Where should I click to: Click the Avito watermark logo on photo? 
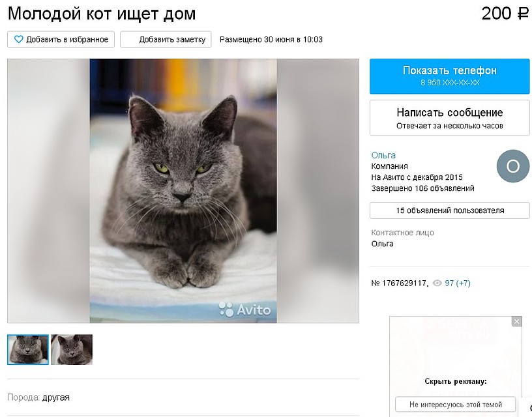[245, 309]
